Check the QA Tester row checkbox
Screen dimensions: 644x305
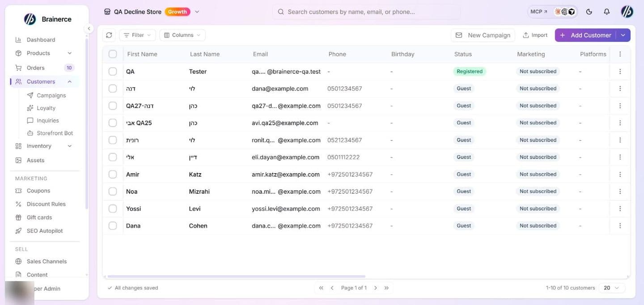[x=113, y=71]
